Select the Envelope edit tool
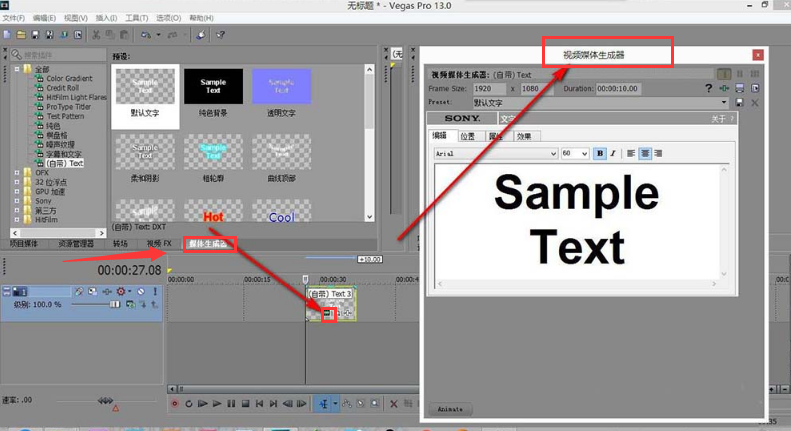This screenshot has height=431, width=791. (x=347, y=404)
